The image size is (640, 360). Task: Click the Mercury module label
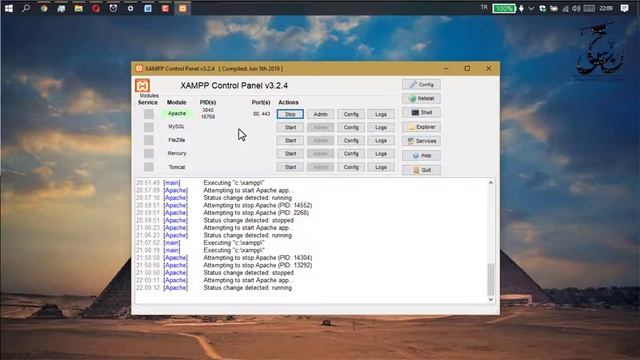[177, 153]
